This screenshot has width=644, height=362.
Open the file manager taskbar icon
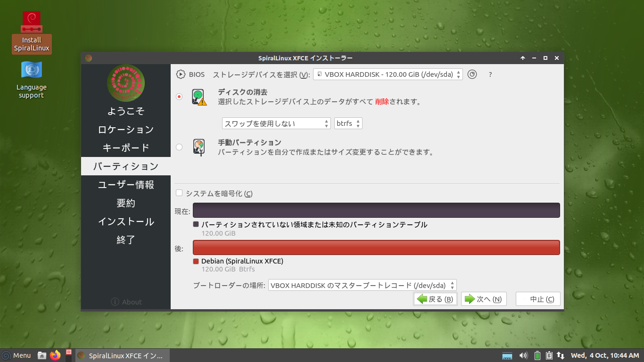pyautogui.click(x=42, y=355)
